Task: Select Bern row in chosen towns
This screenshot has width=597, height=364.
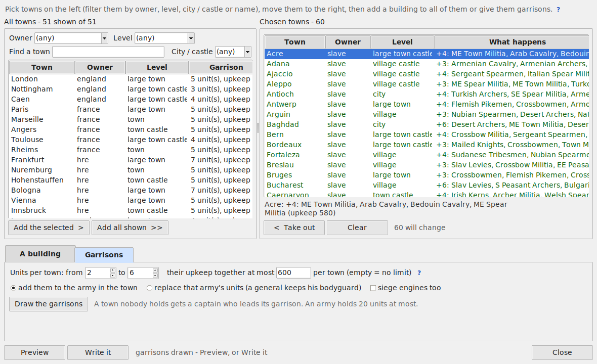Action: point(427,134)
